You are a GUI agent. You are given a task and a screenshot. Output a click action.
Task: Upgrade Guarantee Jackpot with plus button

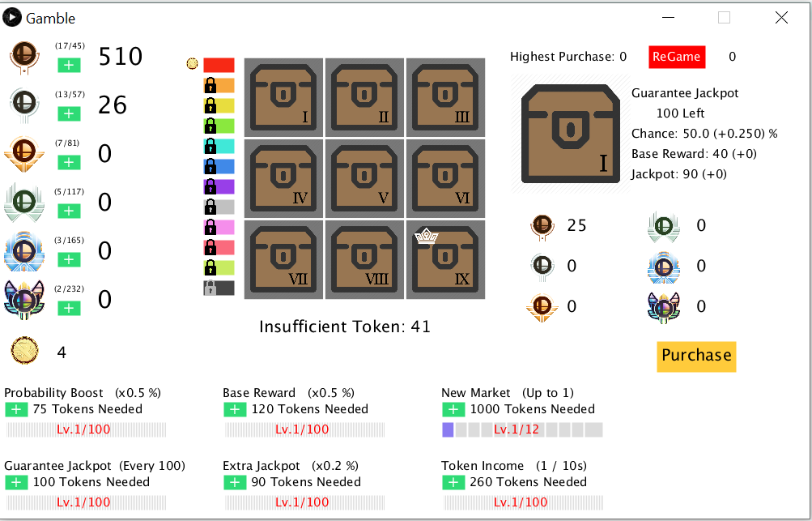[x=16, y=482]
